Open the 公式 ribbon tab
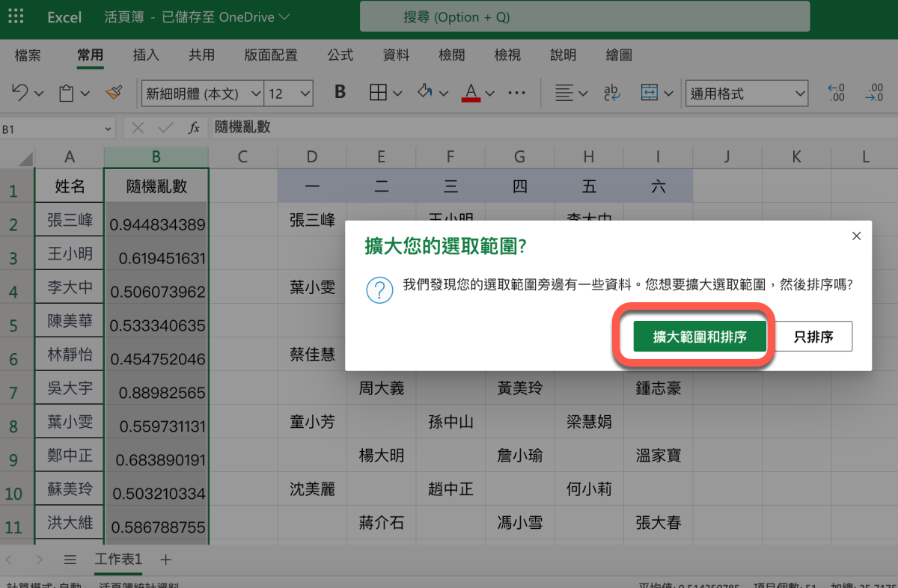Image resolution: width=898 pixels, height=588 pixels. tap(340, 55)
